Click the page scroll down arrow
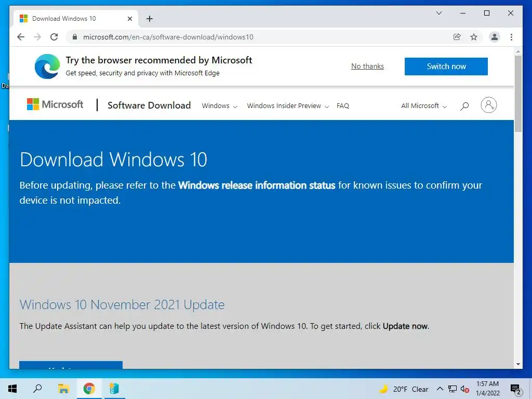Screen dimensions: 532x399 [518, 364]
